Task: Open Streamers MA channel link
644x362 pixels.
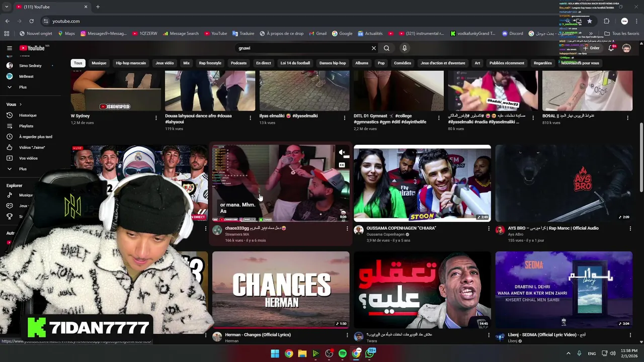Action: tap(237, 234)
